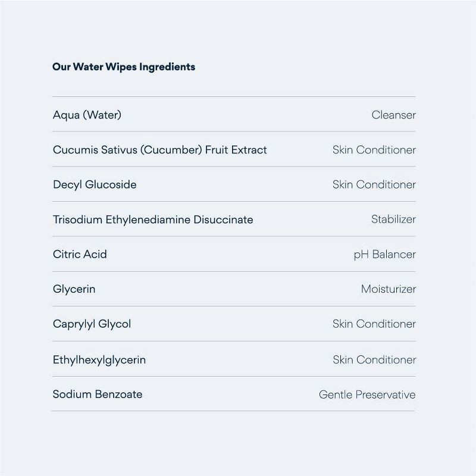Viewport: 476px width, 476px height.
Task: Click the divider line directly below the heading
Action: (x=234, y=97)
